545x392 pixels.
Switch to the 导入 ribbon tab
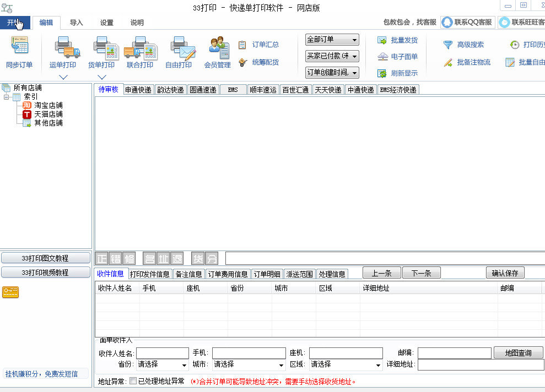click(76, 23)
